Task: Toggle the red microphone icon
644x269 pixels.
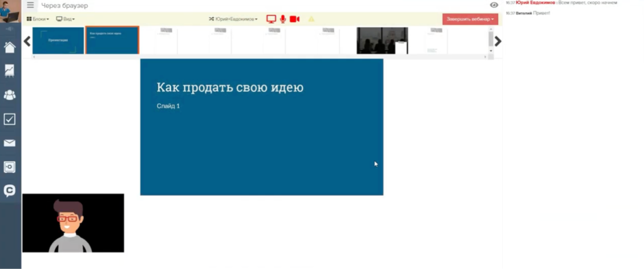Action: [x=283, y=19]
